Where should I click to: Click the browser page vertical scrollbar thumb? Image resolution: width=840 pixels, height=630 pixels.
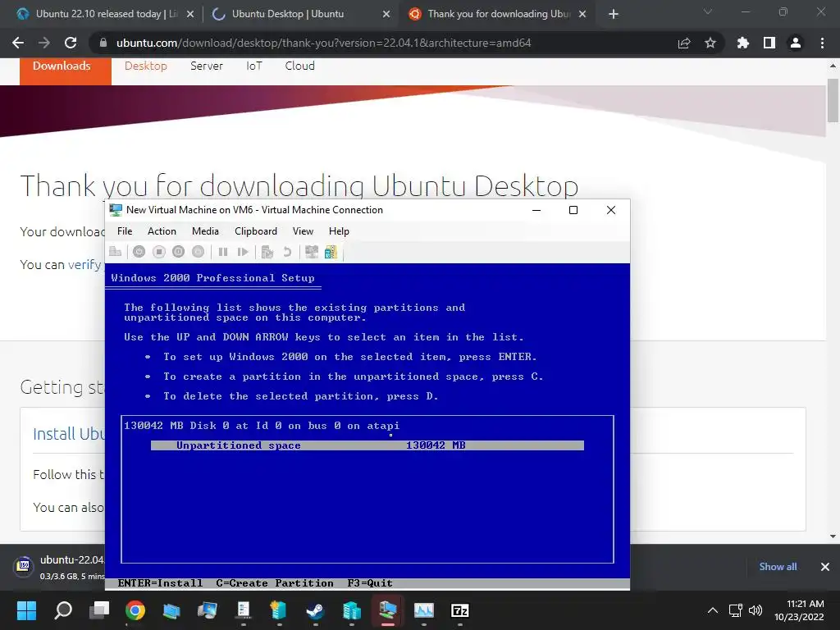click(x=833, y=100)
